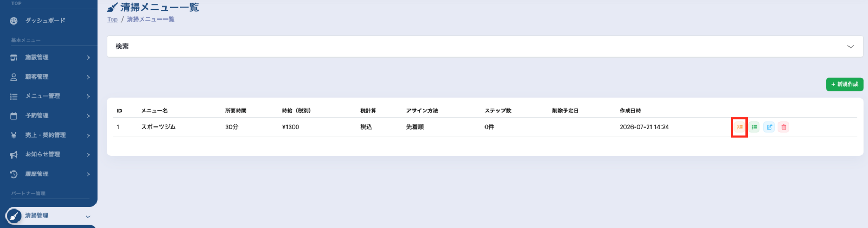Edit the スポーツジム menu with the pencil icon
This screenshot has height=228, width=868.
pyautogui.click(x=769, y=127)
